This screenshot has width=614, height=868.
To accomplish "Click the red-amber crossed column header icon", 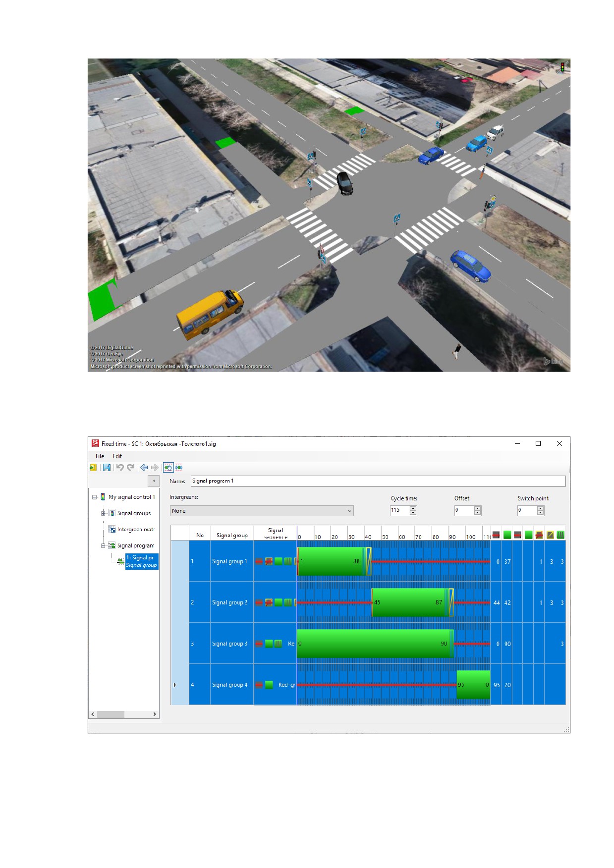I will pos(539,535).
